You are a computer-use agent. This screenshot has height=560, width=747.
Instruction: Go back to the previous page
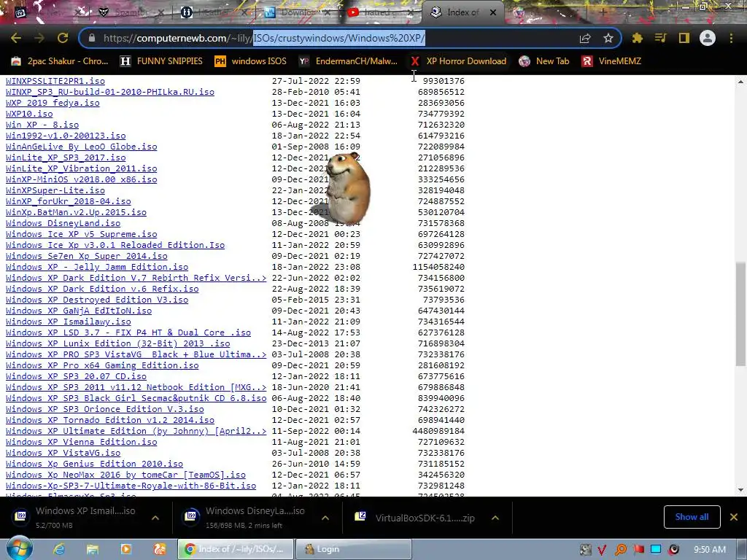[x=16, y=38]
